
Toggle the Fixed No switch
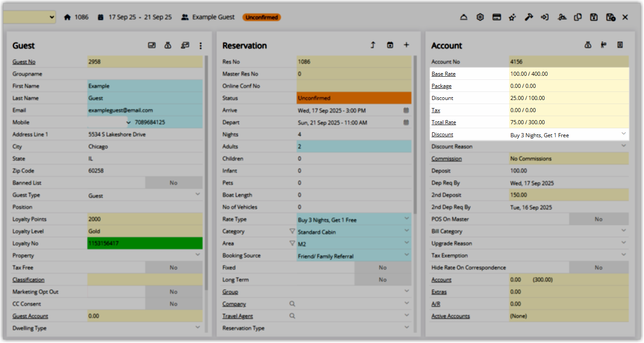click(x=383, y=268)
